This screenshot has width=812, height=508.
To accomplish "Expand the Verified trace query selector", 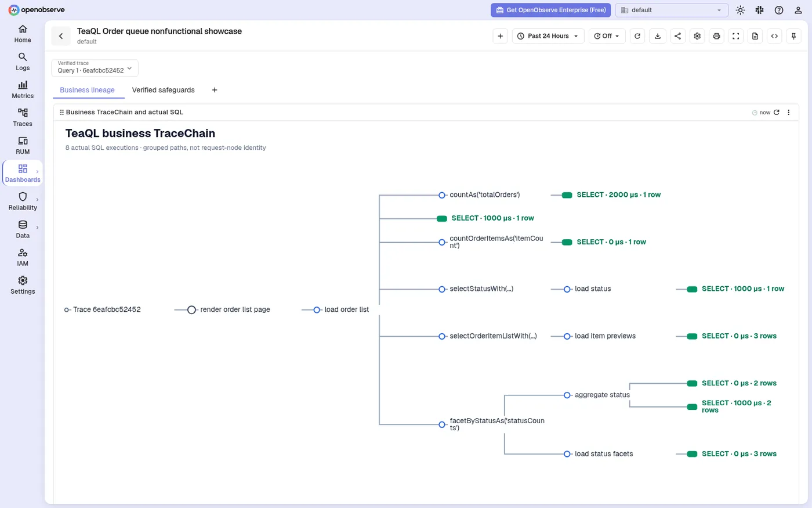I will point(95,68).
